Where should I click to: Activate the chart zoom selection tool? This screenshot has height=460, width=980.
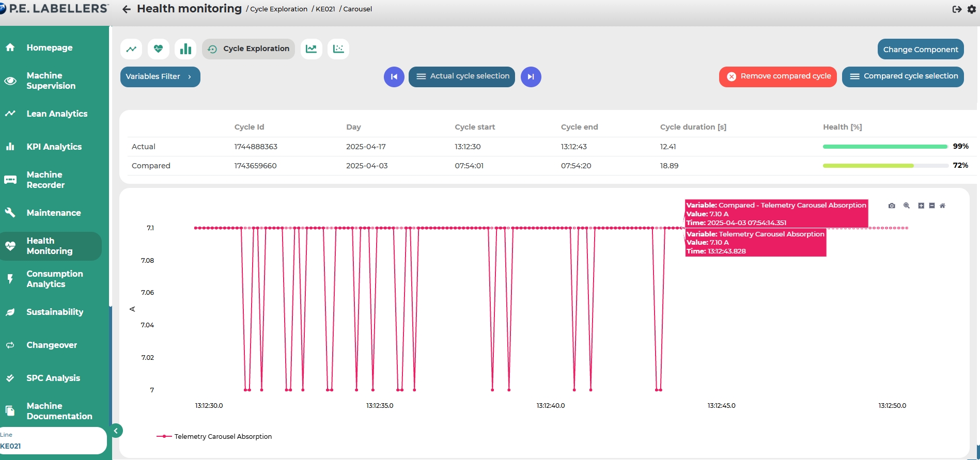(907, 205)
